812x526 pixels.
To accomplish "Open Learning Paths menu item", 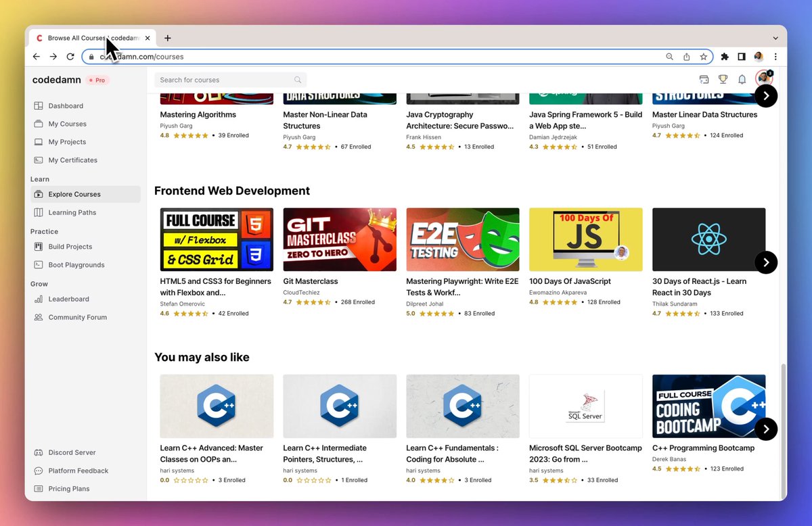I will [x=86, y=212].
